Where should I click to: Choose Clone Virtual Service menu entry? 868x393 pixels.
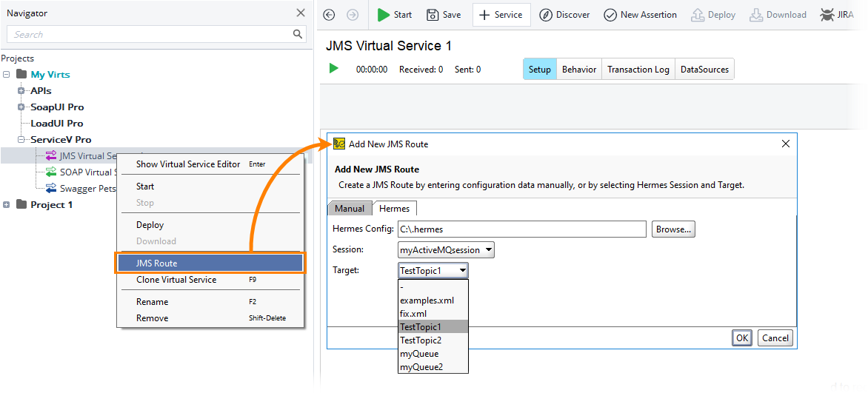(x=210, y=280)
